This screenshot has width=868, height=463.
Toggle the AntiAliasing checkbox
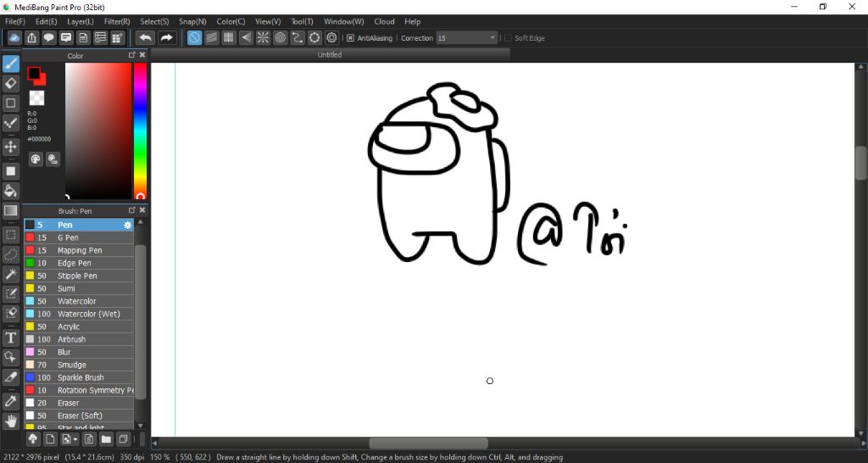tap(350, 38)
